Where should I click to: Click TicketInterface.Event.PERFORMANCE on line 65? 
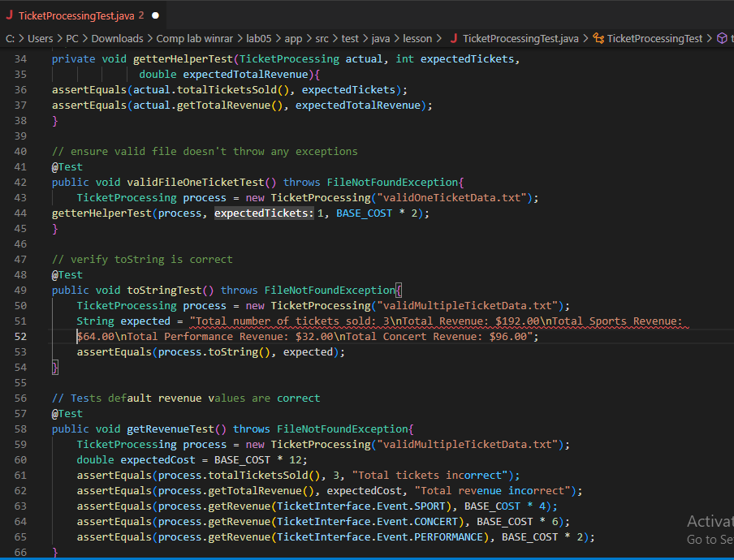pyautogui.click(x=380, y=537)
